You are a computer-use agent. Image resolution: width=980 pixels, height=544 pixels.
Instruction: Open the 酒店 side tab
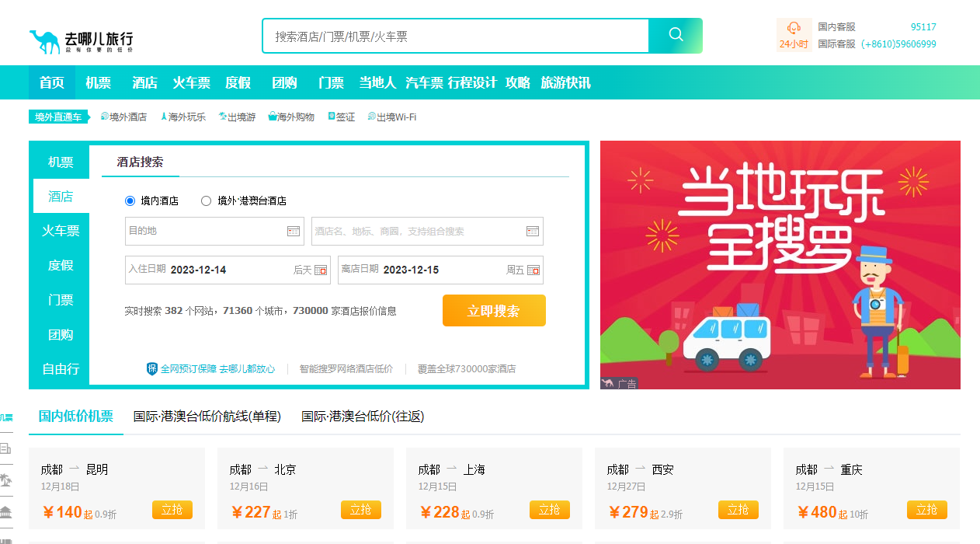click(x=61, y=197)
